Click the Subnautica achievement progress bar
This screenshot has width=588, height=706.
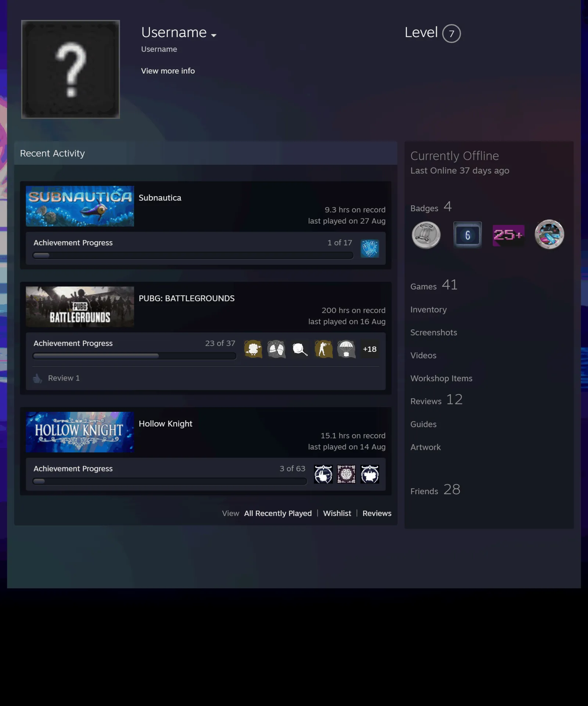[193, 255]
